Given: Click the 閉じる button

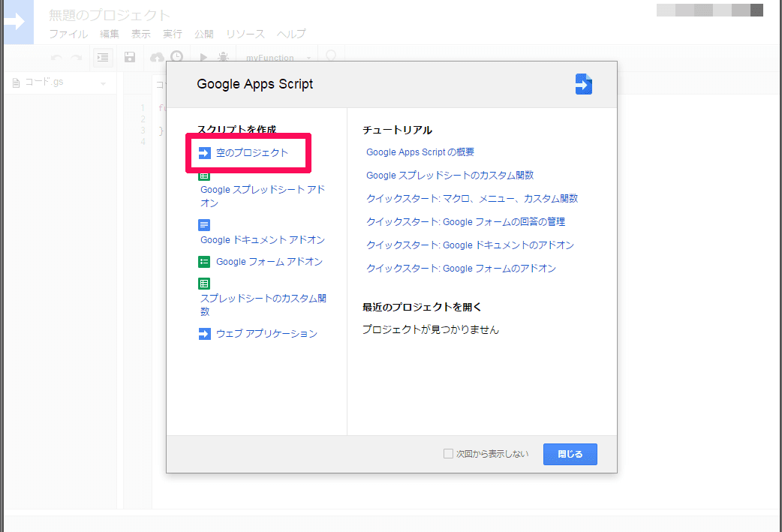Looking at the screenshot, I should click(x=570, y=454).
